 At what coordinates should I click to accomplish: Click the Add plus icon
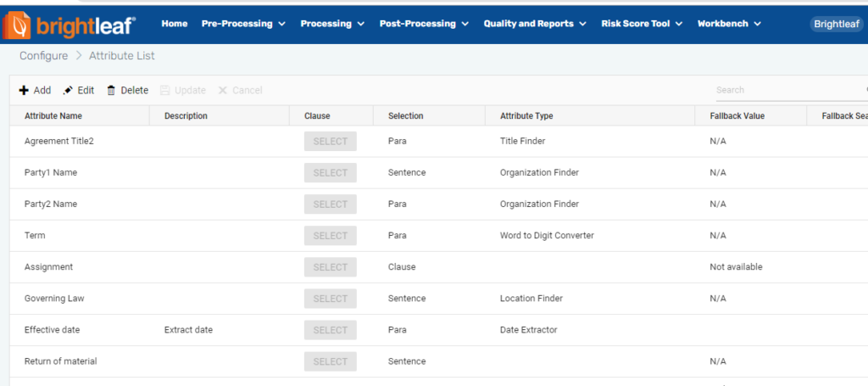(x=24, y=90)
